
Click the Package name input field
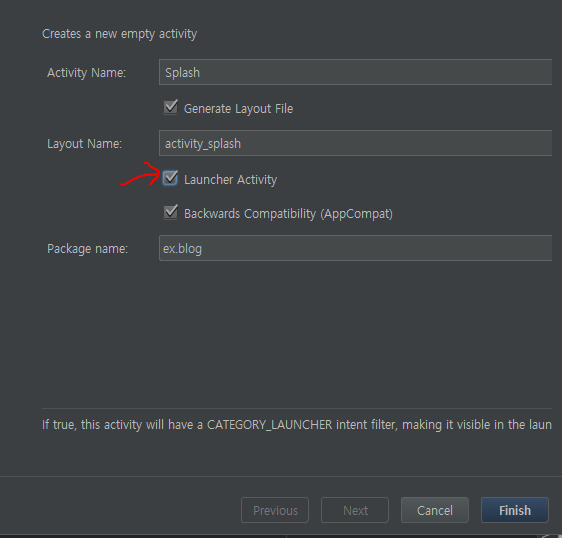tap(355, 248)
